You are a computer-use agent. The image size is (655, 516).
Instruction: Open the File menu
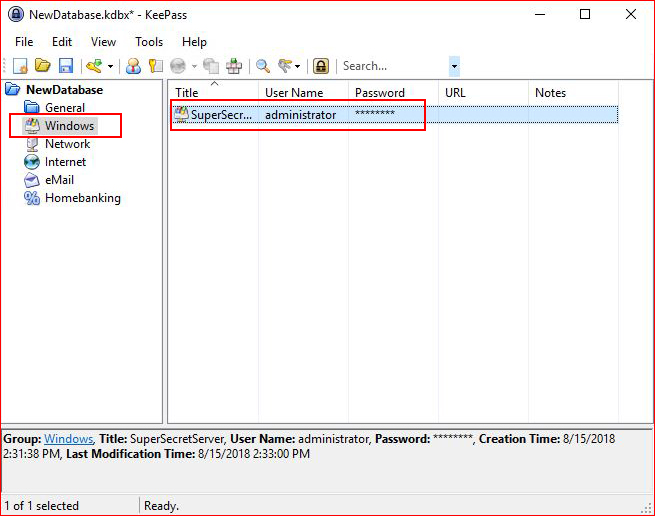point(24,42)
